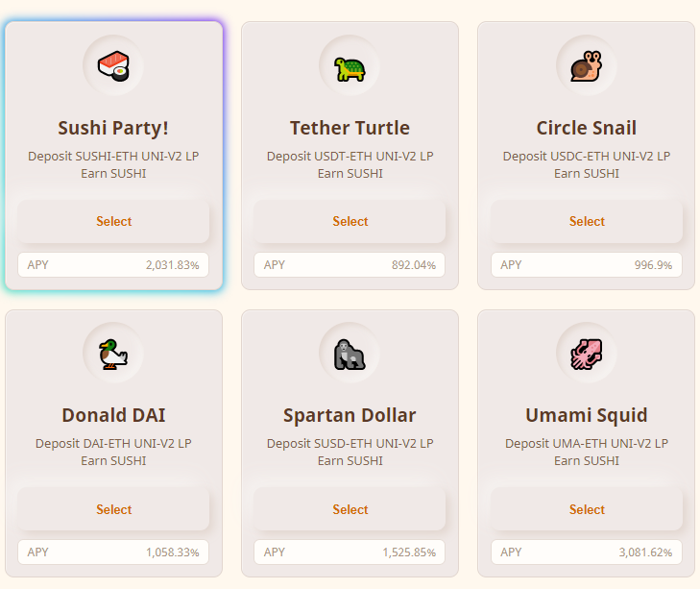Click the Deposit UMA-ETH UNI-V2 LP text
Image resolution: width=700 pixels, height=589 pixels.
click(587, 443)
